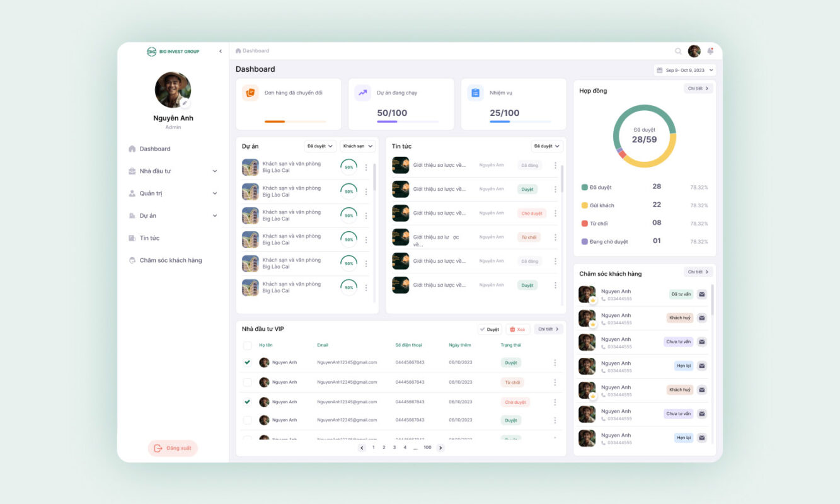Open the Khách sạn dropdown filter
This screenshot has height=504, width=840.
pos(357,146)
